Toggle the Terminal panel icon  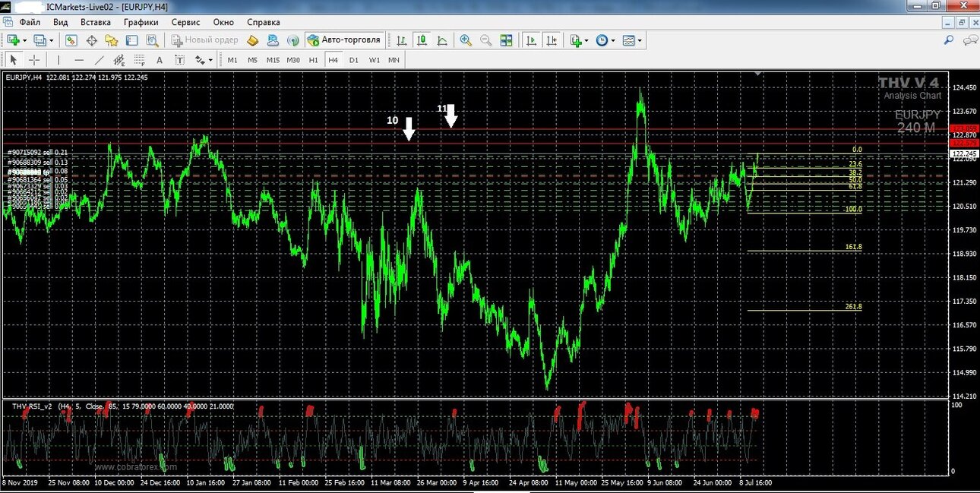point(131,40)
